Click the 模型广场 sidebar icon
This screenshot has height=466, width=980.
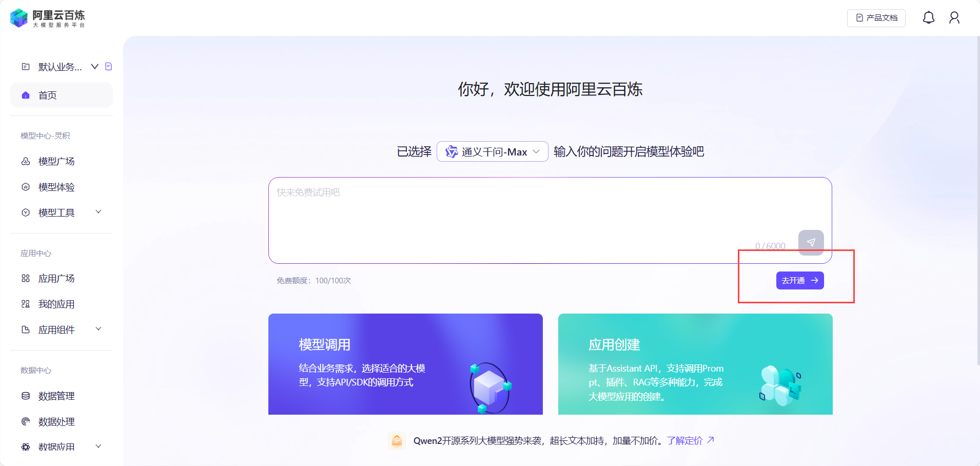coord(26,161)
